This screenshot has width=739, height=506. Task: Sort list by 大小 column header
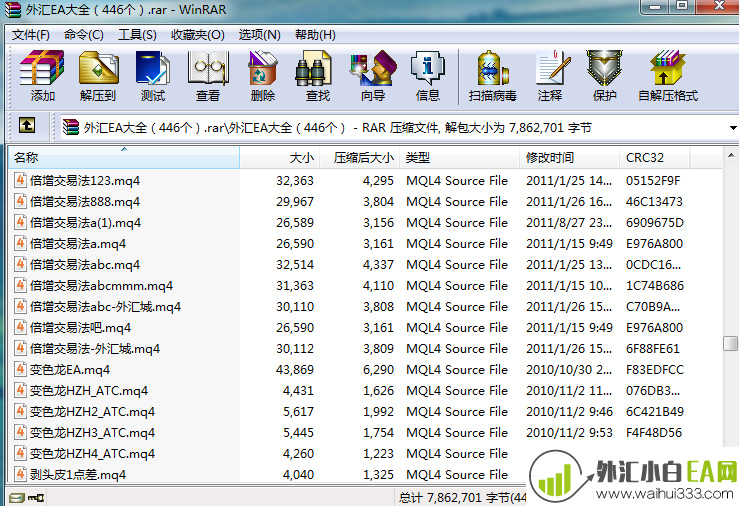pyautogui.click(x=301, y=158)
